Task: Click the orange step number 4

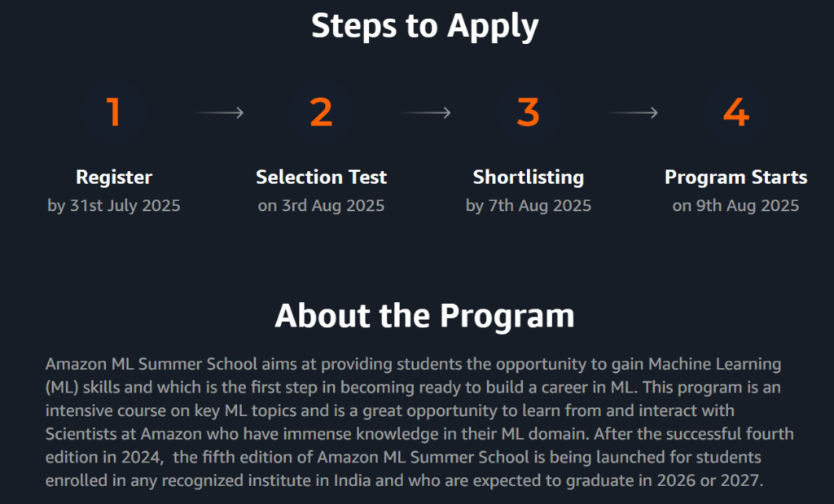Action: point(735,112)
